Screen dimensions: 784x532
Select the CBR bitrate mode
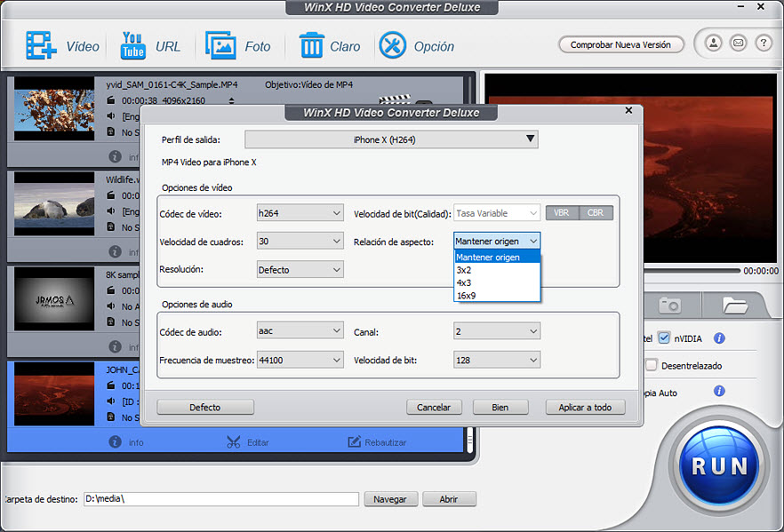click(596, 213)
